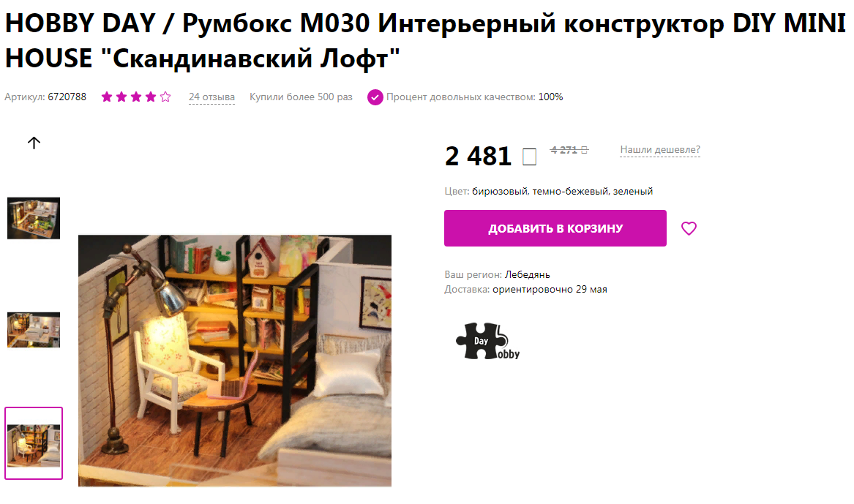
Task: Click the color value бирюзовый, темно-бежевый, зеленый
Action: coord(562,191)
